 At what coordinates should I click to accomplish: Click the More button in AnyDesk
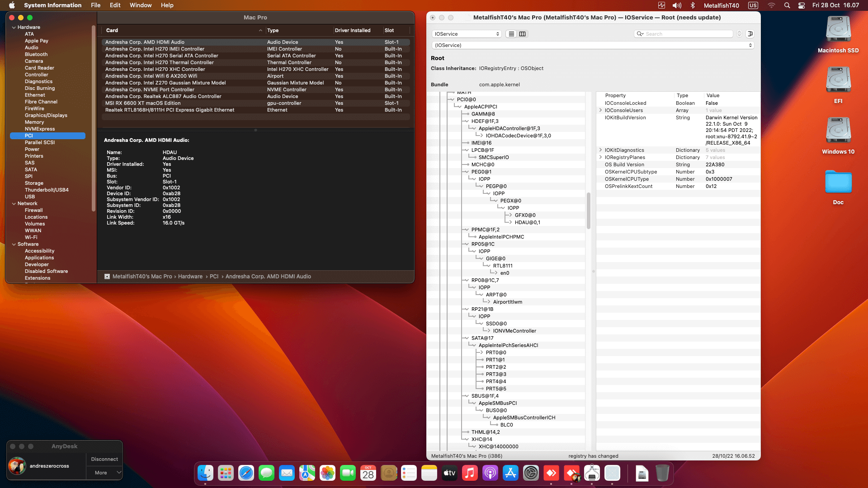coord(102,473)
